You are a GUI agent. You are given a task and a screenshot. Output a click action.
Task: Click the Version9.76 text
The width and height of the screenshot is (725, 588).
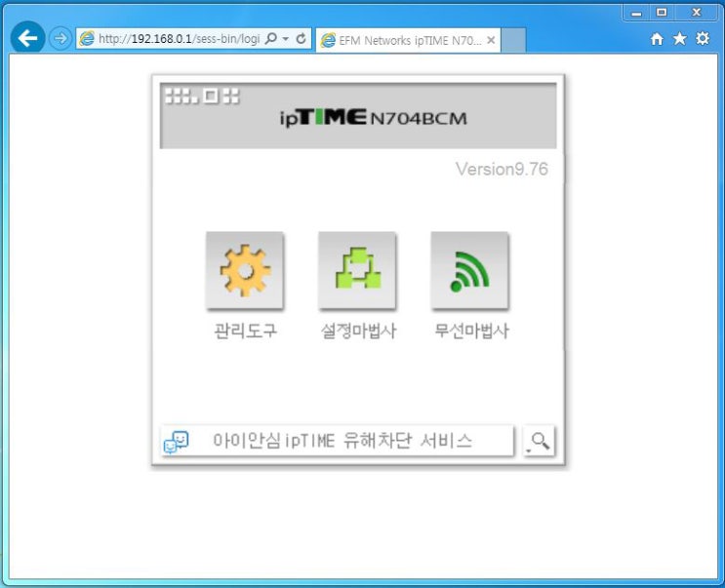tap(502, 169)
